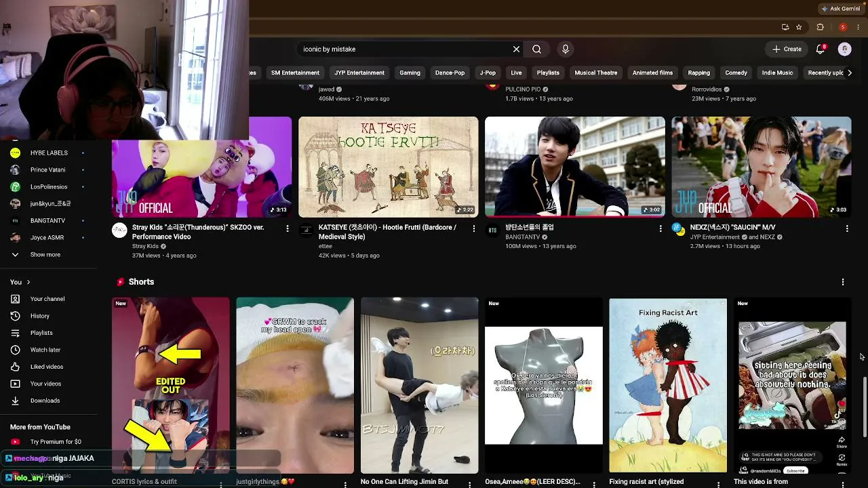The image size is (868, 488).
Task: Click the BANGTANTV avatar beside the graduation video
Action: coord(492,230)
